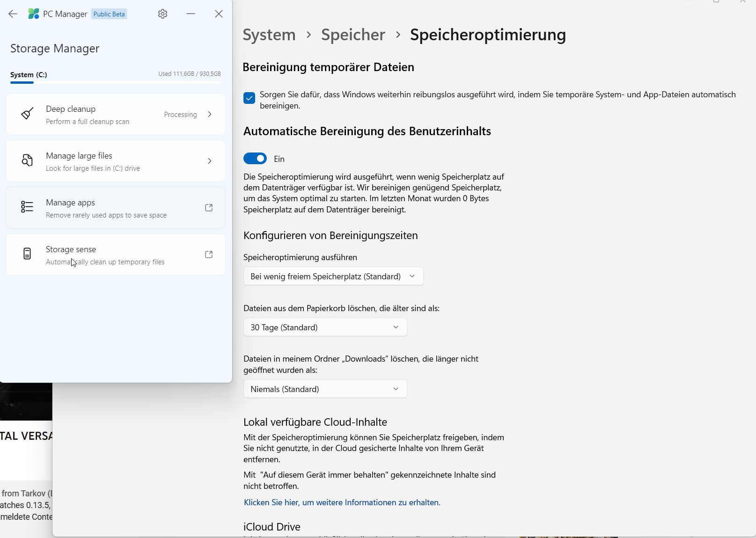Go to Speicher in breadcrumb
Viewport: 756px width, 538px height.
[353, 35]
